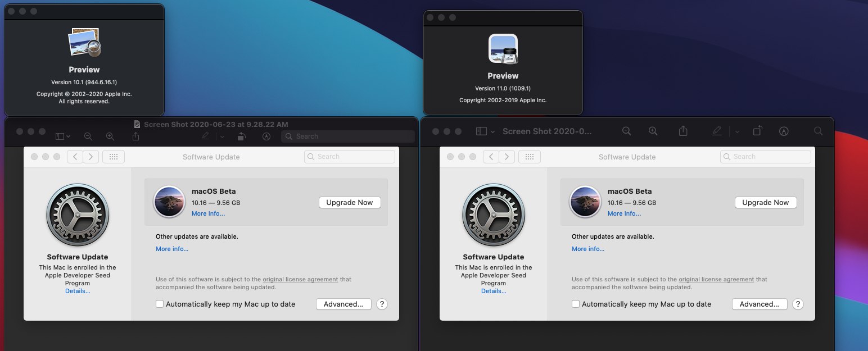The width and height of the screenshot is (868, 351).
Task: Click magnifier search icon in Screen Shot 2020-0… toolbar
Action: click(x=818, y=131)
